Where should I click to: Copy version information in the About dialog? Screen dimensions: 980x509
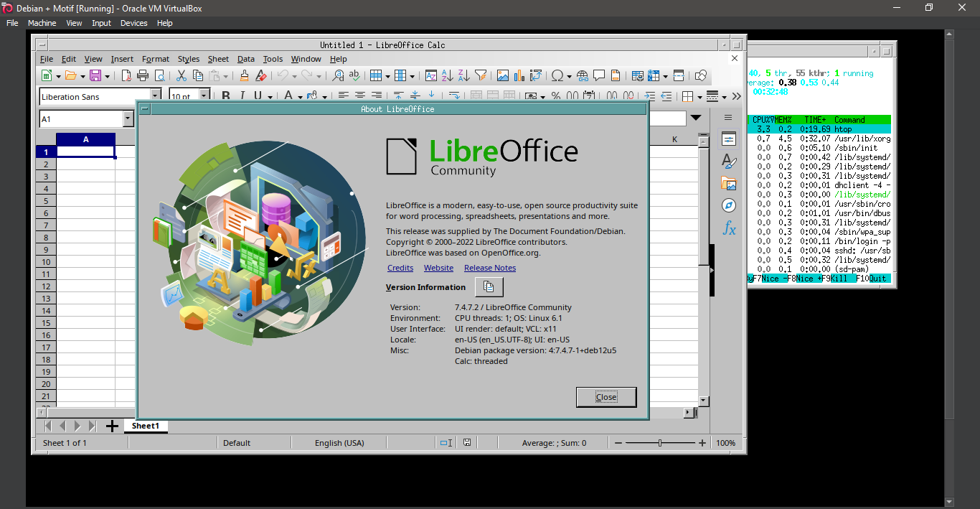coord(489,286)
